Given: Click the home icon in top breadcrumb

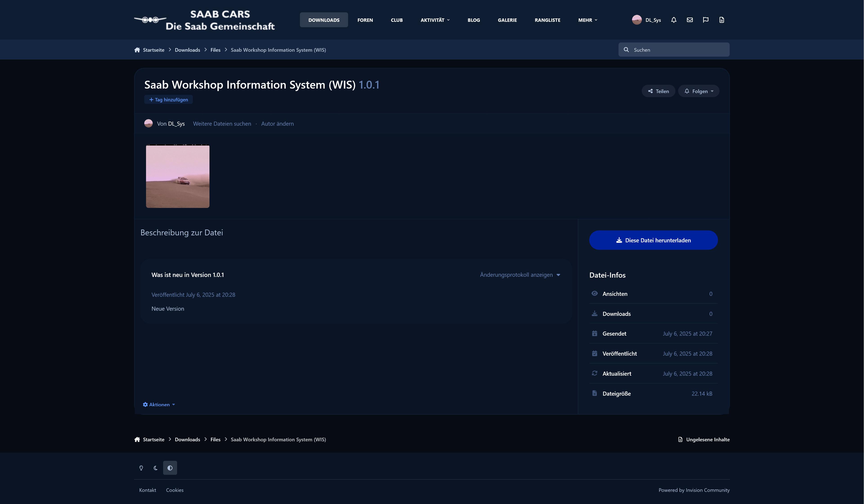Looking at the screenshot, I should [137, 50].
